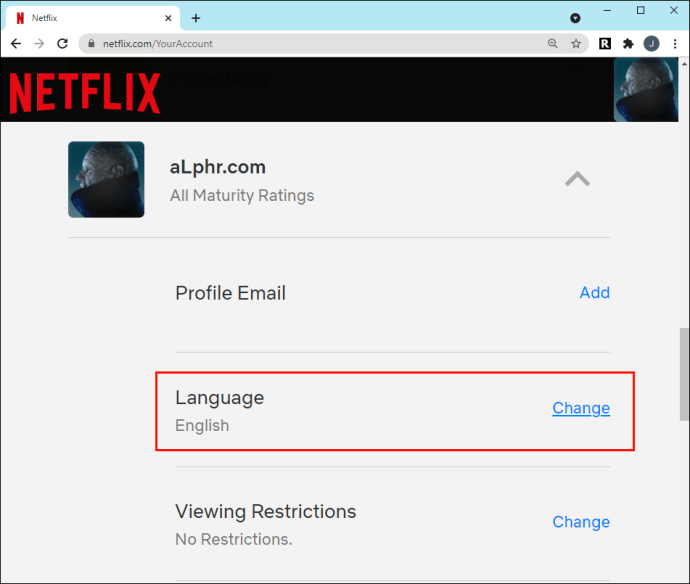Click the English language value

coord(202,426)
